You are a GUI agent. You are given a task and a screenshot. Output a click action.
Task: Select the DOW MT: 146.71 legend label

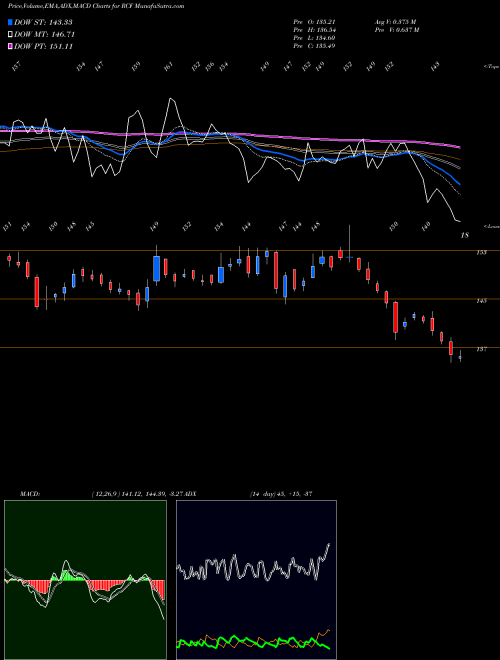point(44,35)
